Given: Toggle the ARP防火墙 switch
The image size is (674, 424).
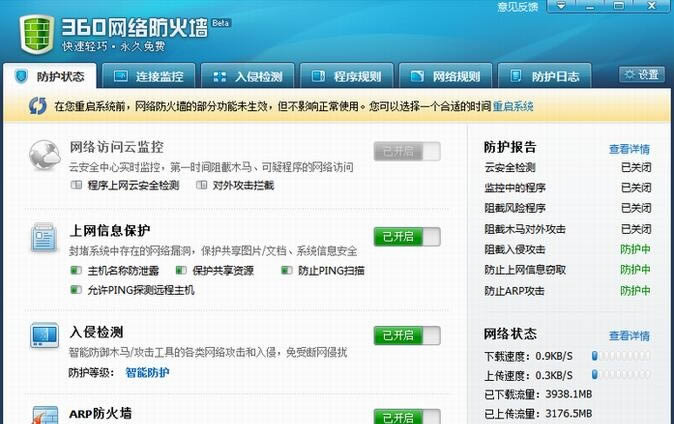Looking at the screenshot, I should pos(407,416).
